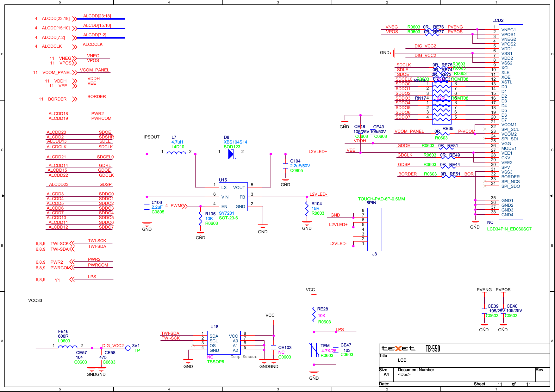The height and width of the screenshot is (392, 555).
Task: Select the TB-550 logo in title block
Action: [433, 349]
